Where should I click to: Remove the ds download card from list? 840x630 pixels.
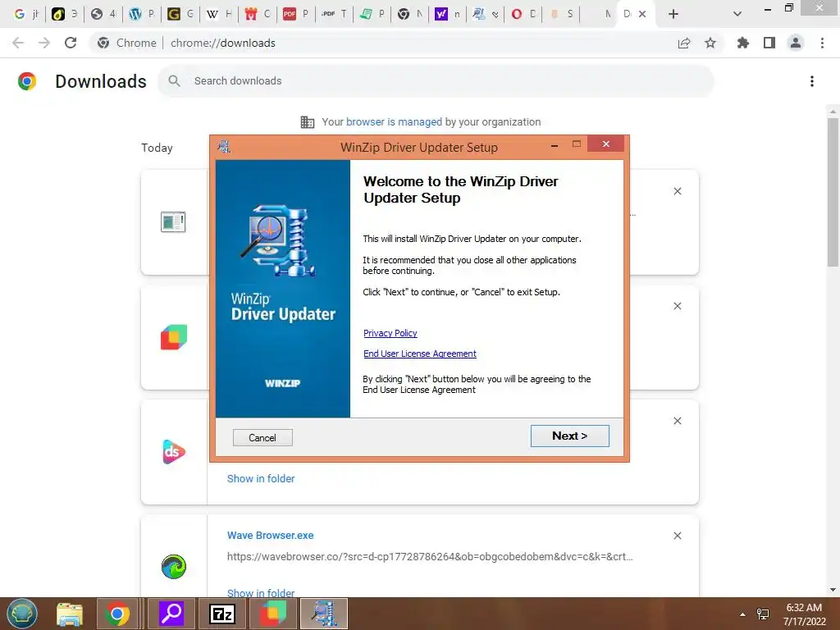pyautogui.click(x=677, y=421)
